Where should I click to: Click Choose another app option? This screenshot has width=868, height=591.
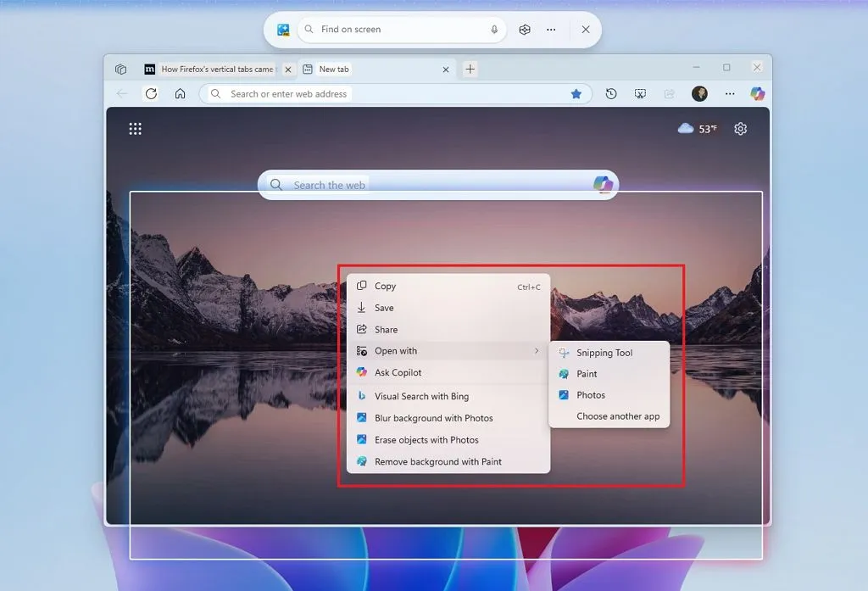tap(618, 416)
